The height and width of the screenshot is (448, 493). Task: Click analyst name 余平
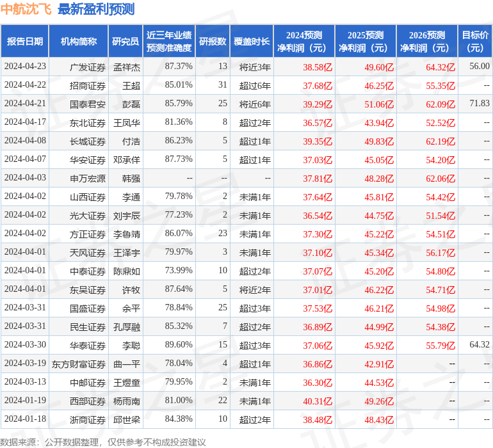pos(131,308)
